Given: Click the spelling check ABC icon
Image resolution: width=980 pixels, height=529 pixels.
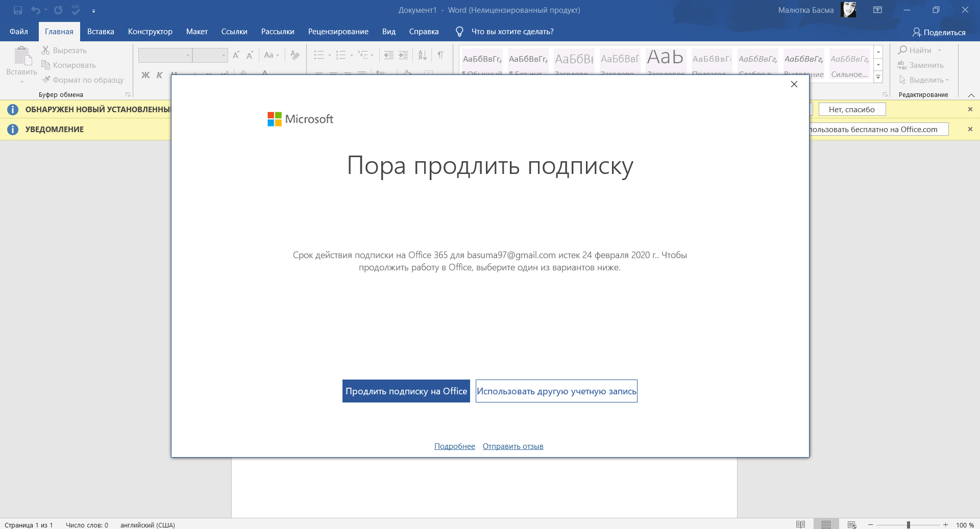Looking at the screenshot, I should (x=76, y=10).
